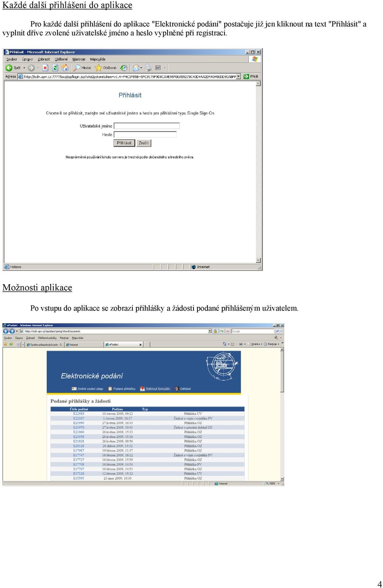This screenshot has height=588, width=383.
Task: Open the Zobrazit menu in the Přihlásit window
Action: [44, 59]
